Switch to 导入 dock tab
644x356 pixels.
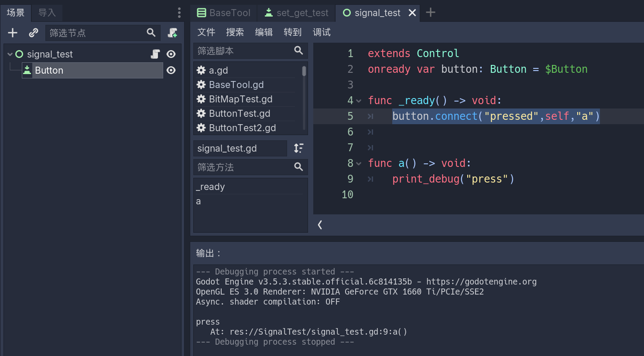point(47,13)
